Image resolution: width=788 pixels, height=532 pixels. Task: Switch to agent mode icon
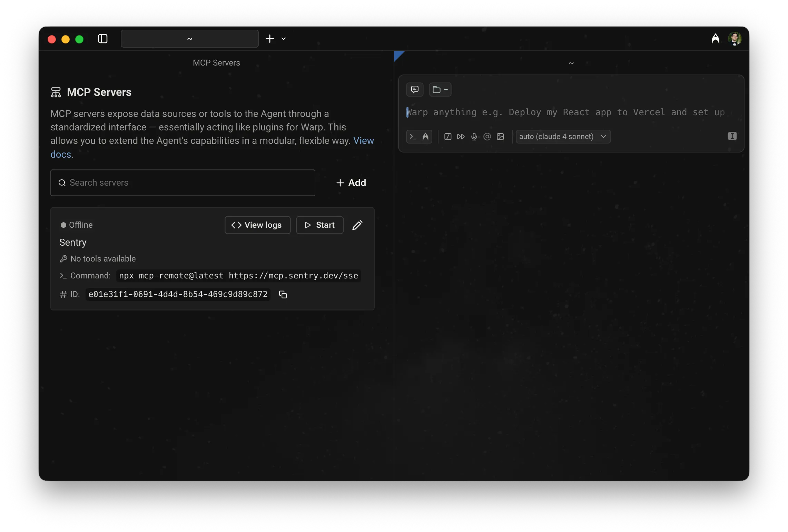click(426, 137)
